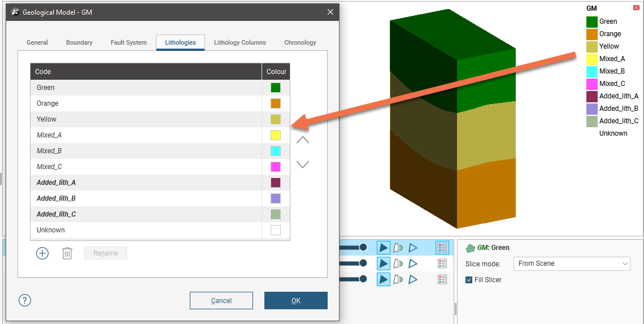Image resolution: width=644 pixels, height=324 pixels.
Task: Toggle the legend icon in the top scene row
Action: click(442, 247)
